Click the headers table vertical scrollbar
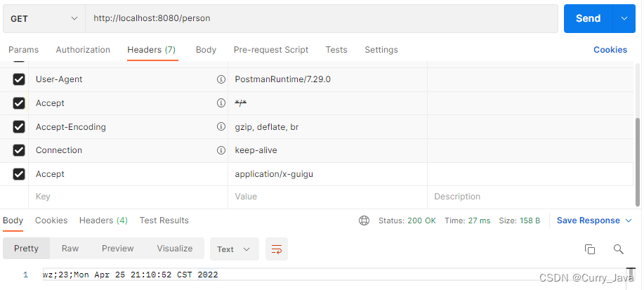Image resolution: width=644 pixels, height=290 pixels. 638,162
